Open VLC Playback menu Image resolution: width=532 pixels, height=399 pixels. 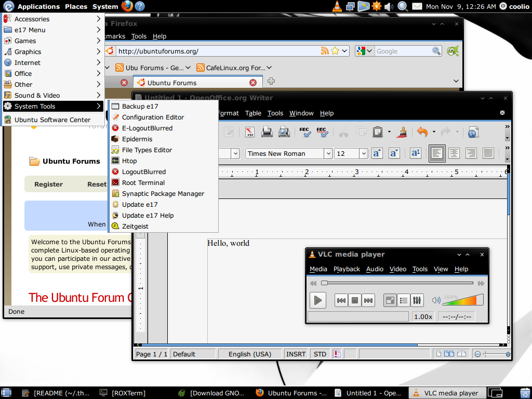[347, 269]
